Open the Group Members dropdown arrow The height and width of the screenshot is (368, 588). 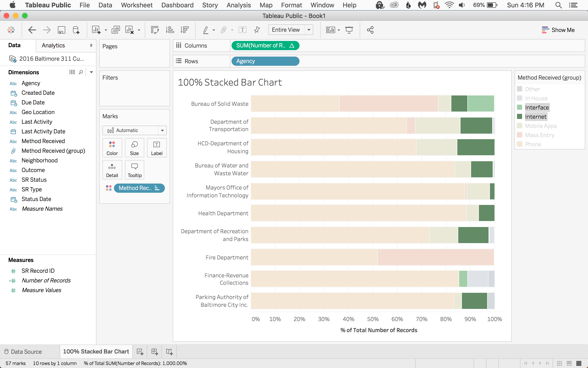pos(232,30)
